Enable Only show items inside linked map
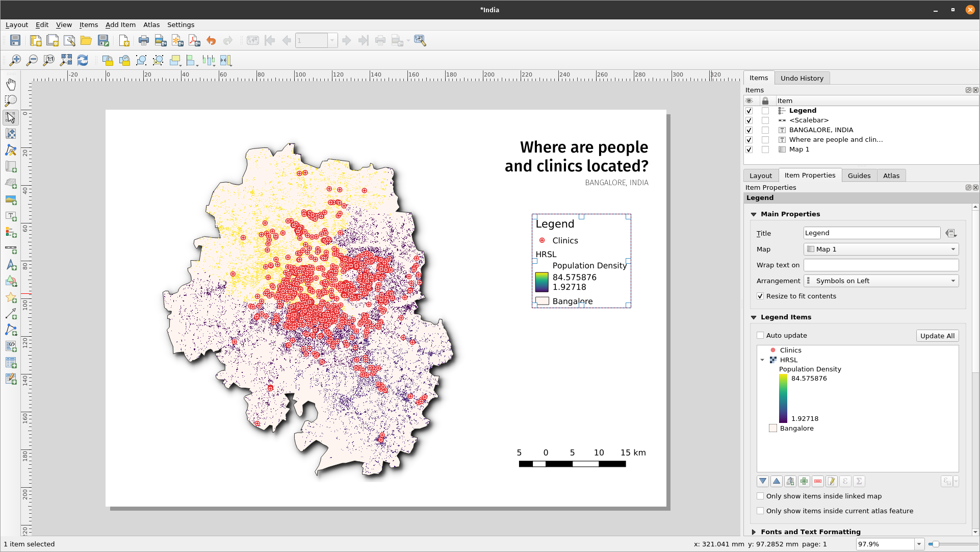 click(760, 496)
